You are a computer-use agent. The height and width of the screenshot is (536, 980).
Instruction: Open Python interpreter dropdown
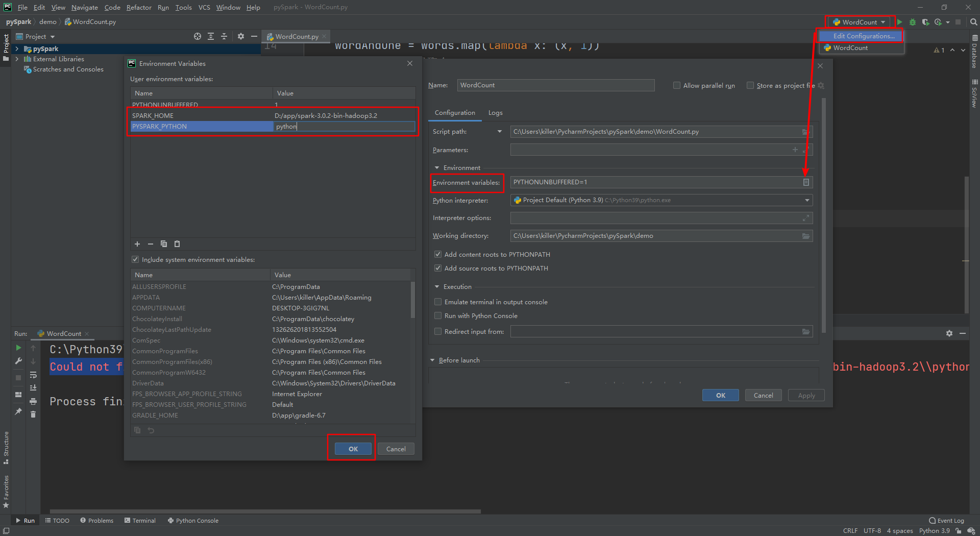(807, 200)
